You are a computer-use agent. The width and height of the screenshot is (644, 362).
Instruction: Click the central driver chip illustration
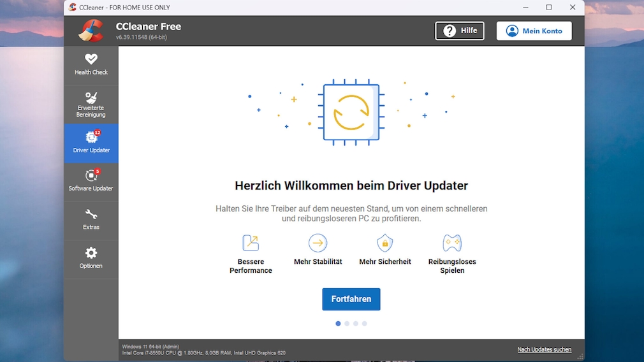click(x=351, y=112)
